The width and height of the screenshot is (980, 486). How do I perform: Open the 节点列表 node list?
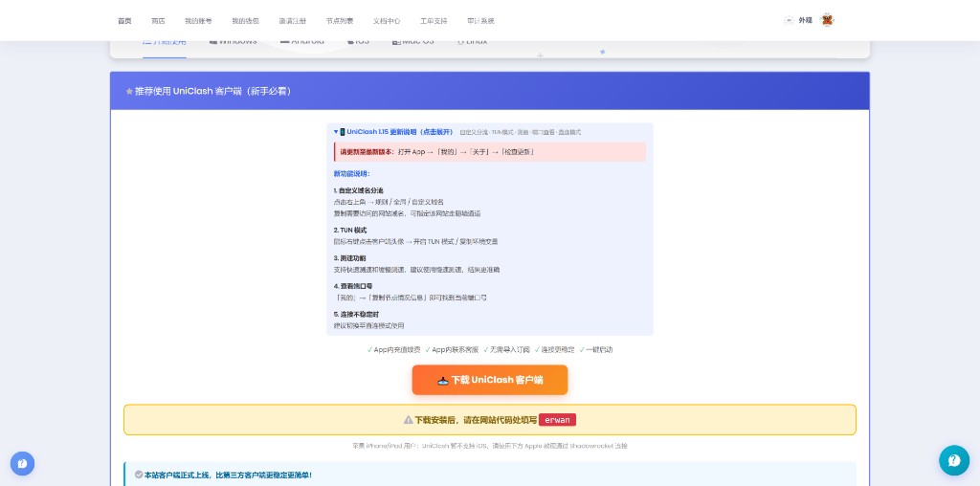click(x=340, y=21)
